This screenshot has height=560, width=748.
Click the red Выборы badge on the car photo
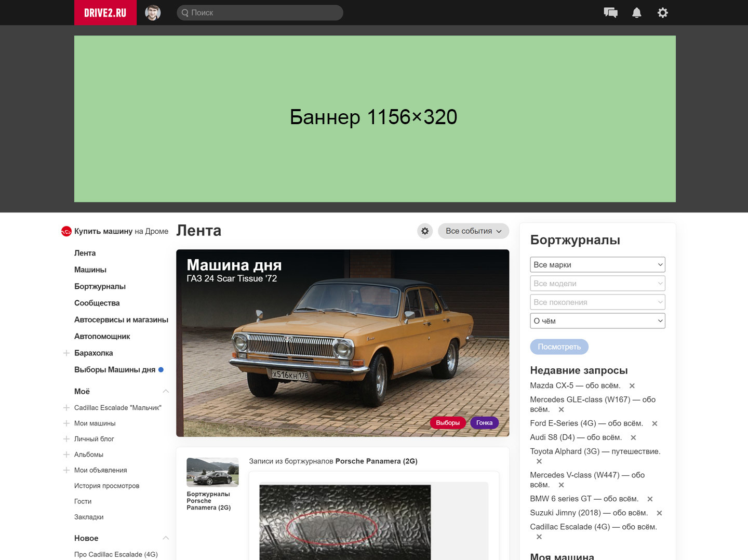pos(448,423)
